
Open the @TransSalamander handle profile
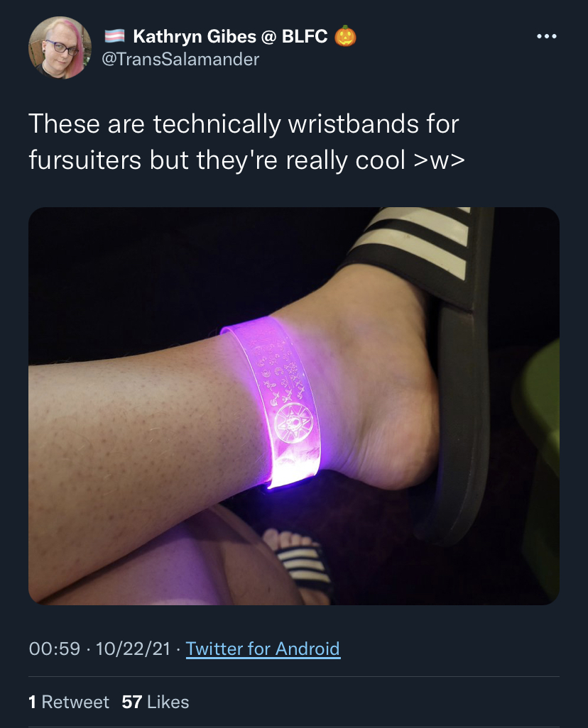click(x=180, y=59)
